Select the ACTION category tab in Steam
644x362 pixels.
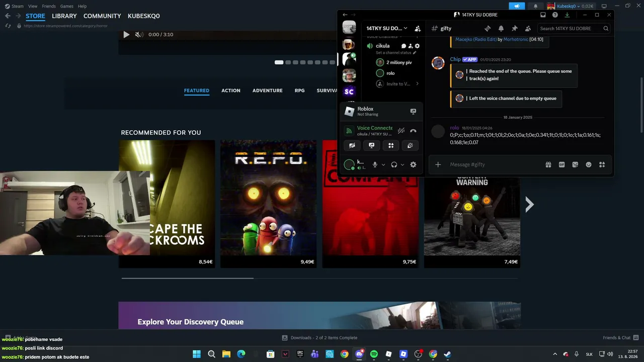click(231, 90)
